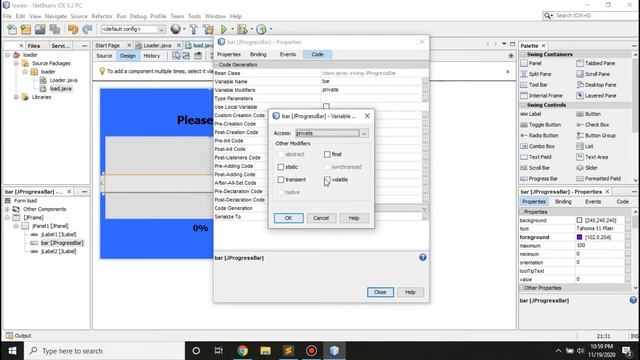Click the Debug Project toolbar icon
The height and width of the screenshot is (360, 640).
click(242, 29)
